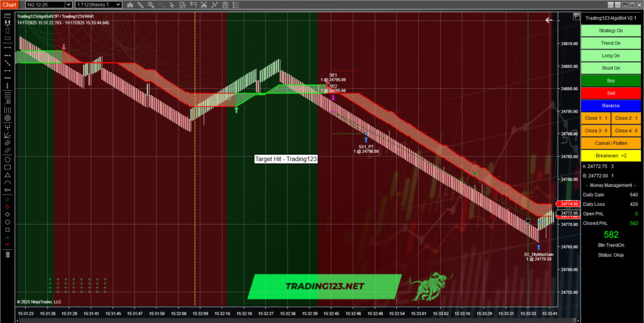Viewport: 644px width, 323px height.
Task: Select the left arrow line tool
Action: coord(8,190)
